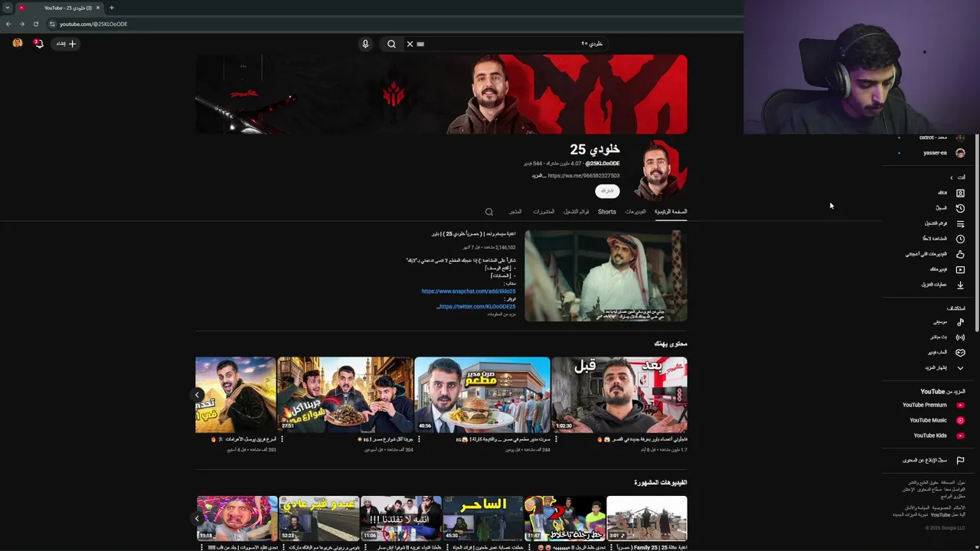Open the wa.me/966582327503 channel link
Image resolution: width=980 pixels, height=551 pixels.
click(583, 175)
